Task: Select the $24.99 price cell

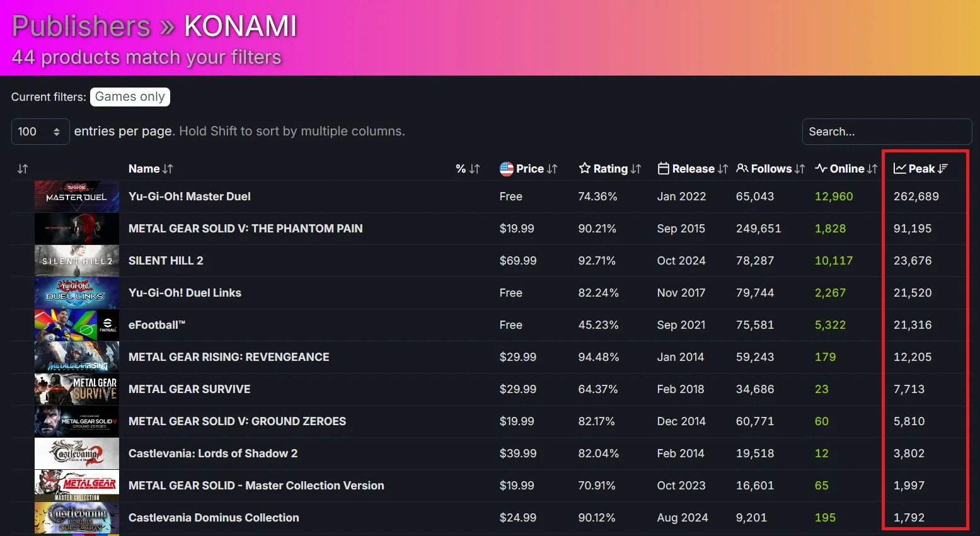Action: click(x=518, y=518)
